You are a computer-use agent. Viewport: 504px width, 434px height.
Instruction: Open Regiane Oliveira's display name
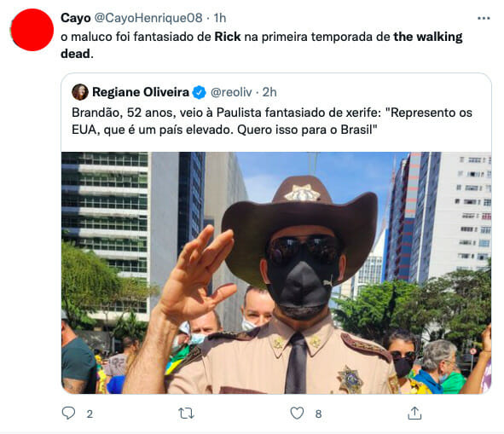[x=141, y=92]
